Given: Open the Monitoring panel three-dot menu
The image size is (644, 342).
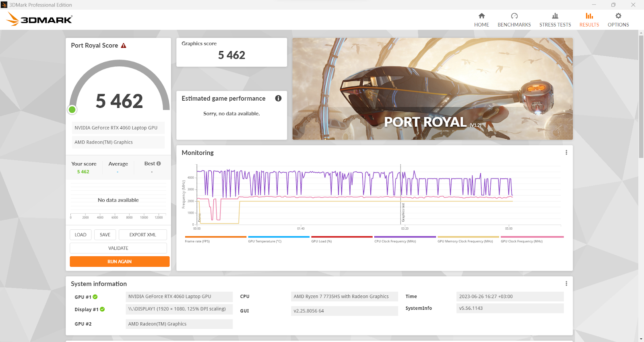Looking at the screenshot, I should coord(566,152).
